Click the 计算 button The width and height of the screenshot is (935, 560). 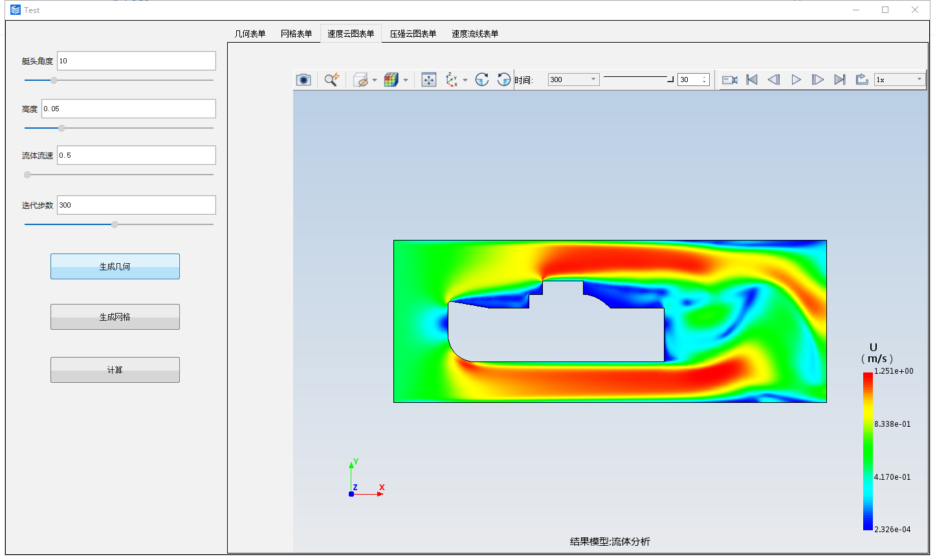click(x=115, y=370)
